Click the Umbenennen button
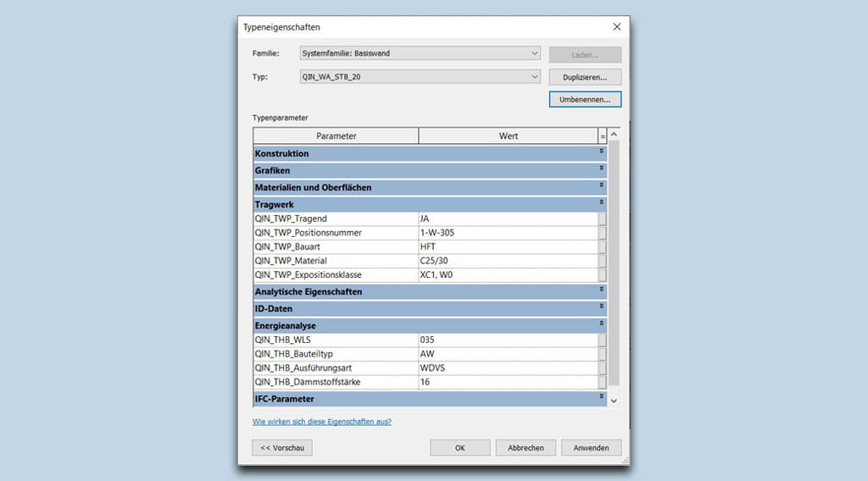The width and height of the screenshot is (868, 481). (x=585, y=100)
